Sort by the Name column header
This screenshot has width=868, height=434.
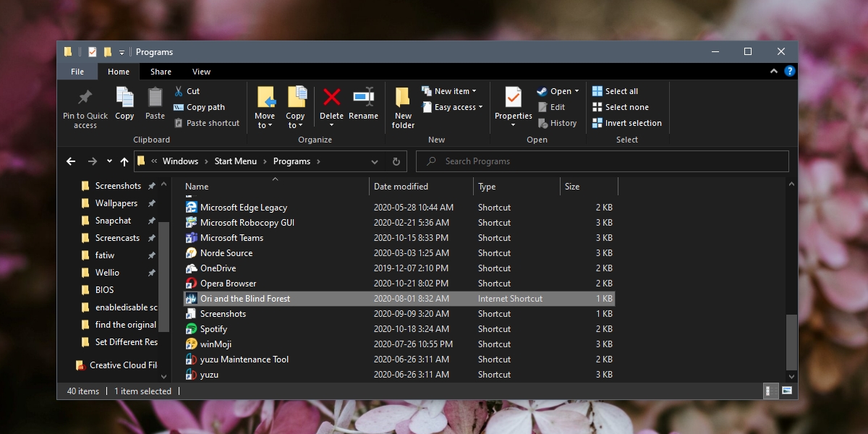click(275, 187)
